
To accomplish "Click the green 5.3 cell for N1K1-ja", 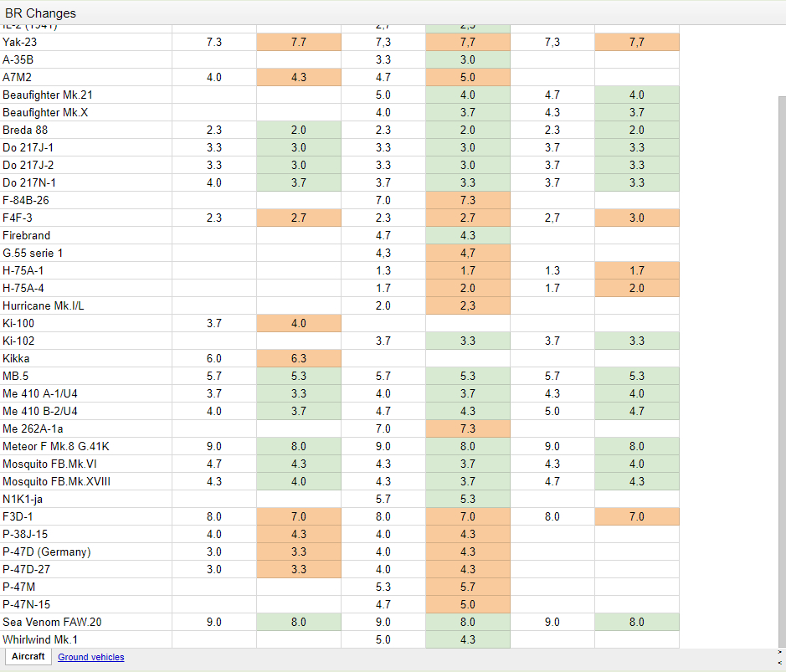I will point(467,500).
